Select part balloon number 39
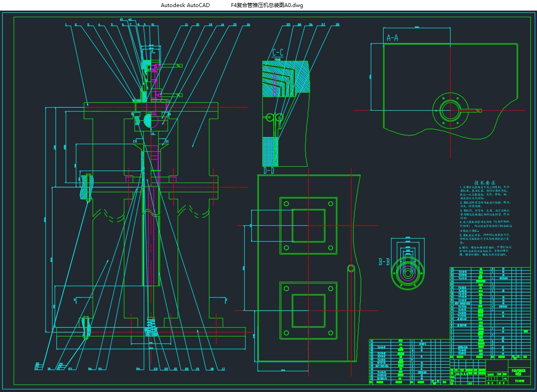Viewport: 537px width, 392px height. click(x=337, y=25)
